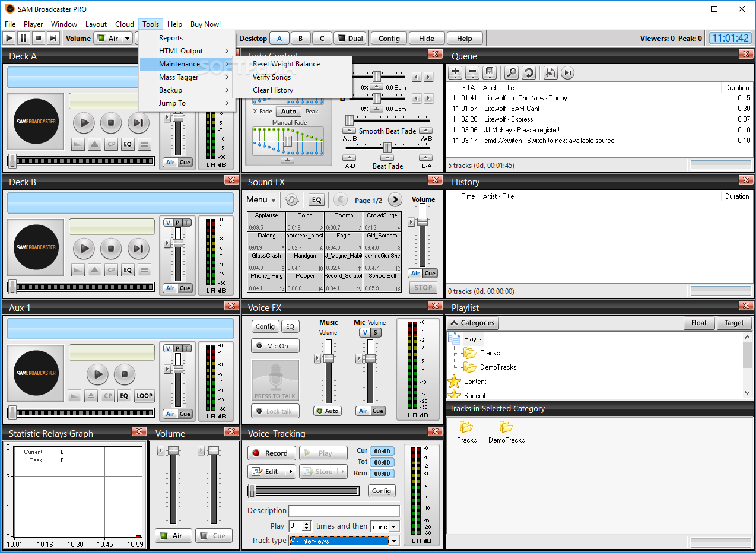Toggle Voice FX Auto button
756x553 pixels.
point(328,411)
